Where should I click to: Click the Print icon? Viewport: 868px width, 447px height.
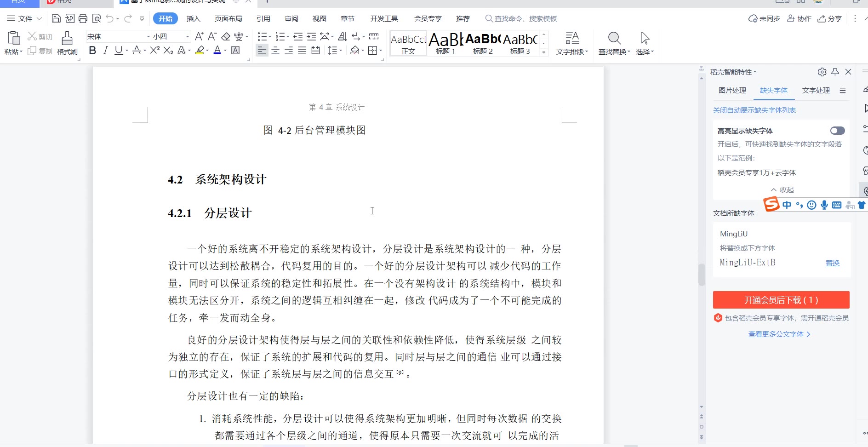[x=83, y=18]
